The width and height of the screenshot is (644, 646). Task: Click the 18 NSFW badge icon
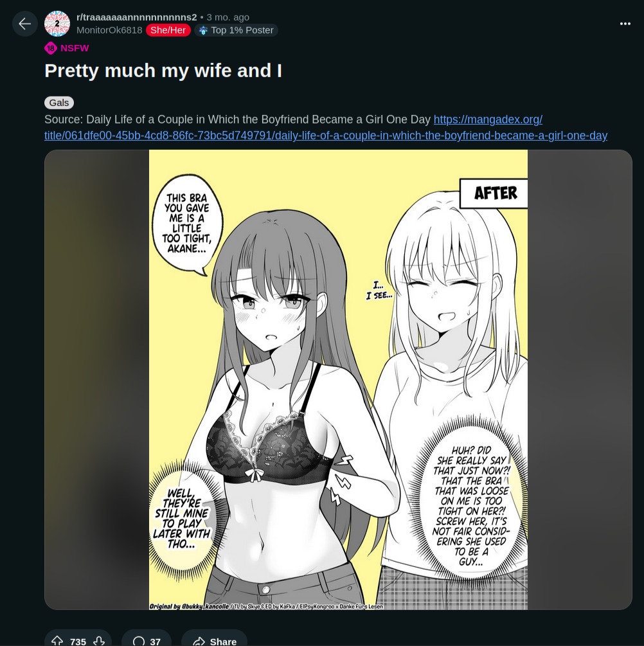(x=51, y=48)
